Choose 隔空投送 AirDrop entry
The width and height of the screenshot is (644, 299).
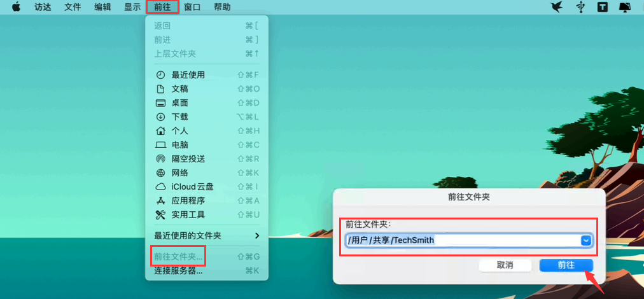[x=188, y=158]
